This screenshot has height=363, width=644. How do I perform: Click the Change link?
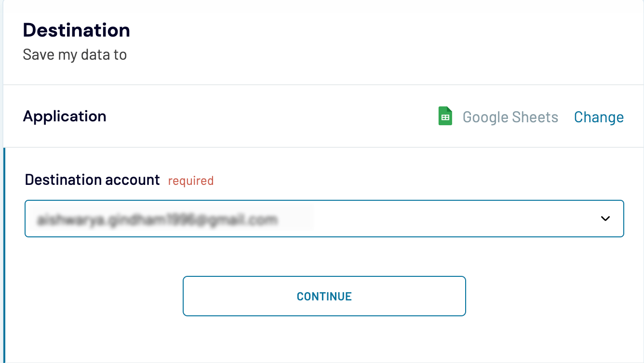[599, 117]
